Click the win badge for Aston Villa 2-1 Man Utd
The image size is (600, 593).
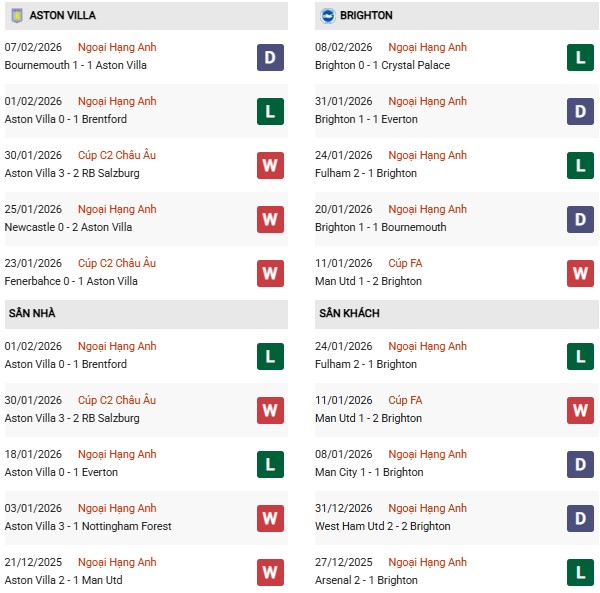coord(270,572)
